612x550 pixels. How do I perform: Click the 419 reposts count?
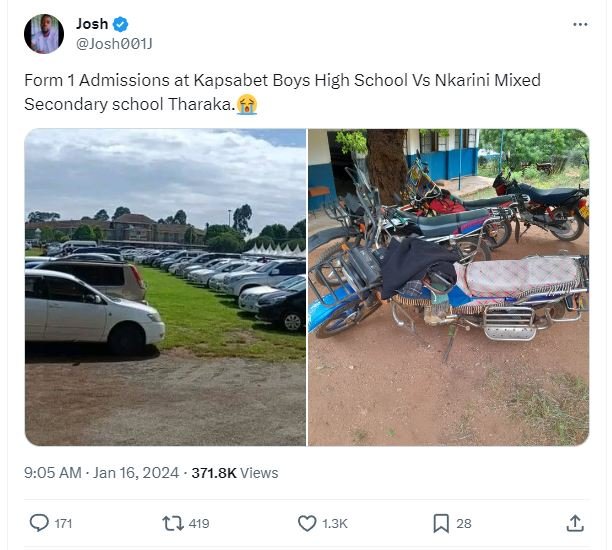click(198, 523)
